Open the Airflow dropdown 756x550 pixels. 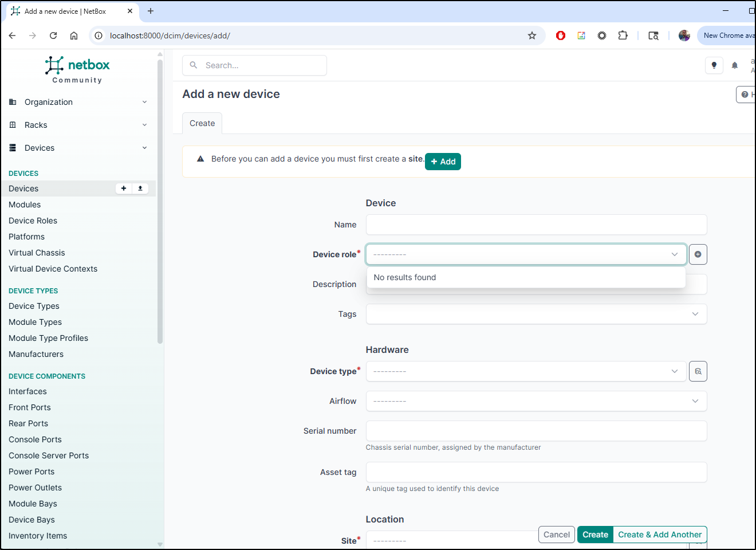(x=535, y=401)
